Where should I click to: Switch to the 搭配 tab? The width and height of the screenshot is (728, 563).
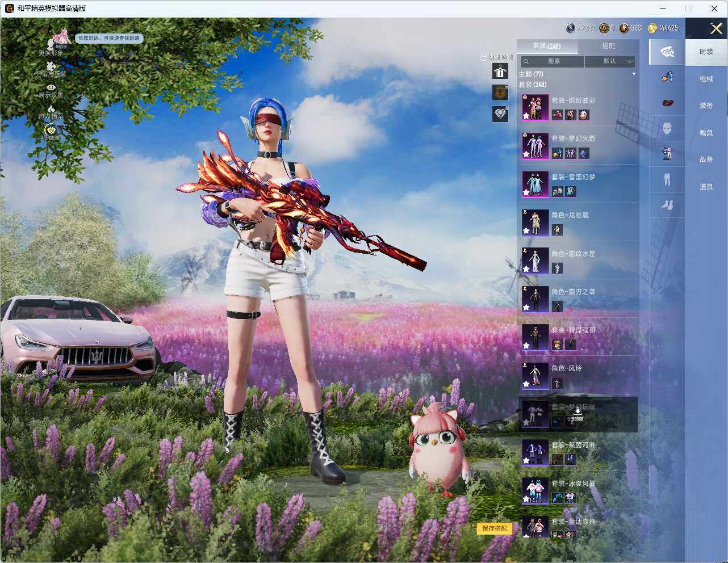click(609, 46)
